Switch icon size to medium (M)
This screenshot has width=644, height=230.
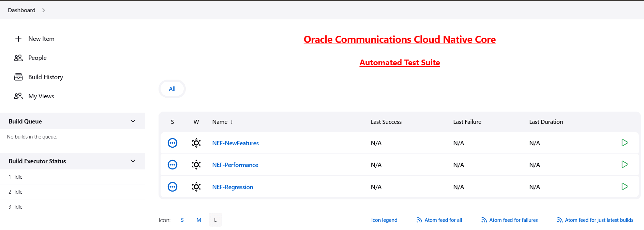click(199, 220)
